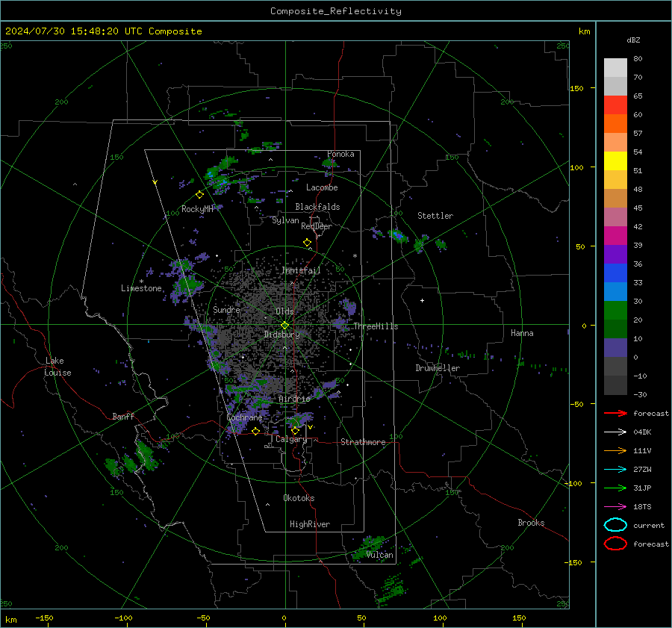Select the magenta dBZ legend swatch
Screen dimensions: 672x628
point(615,236)
